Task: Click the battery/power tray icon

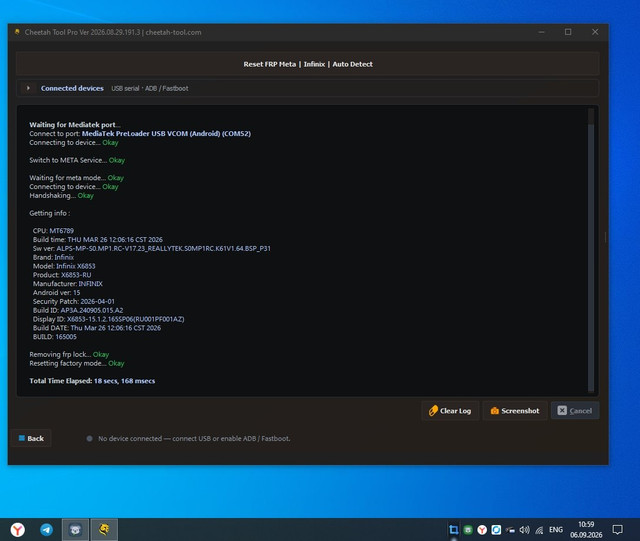Action: pos(510,530)
